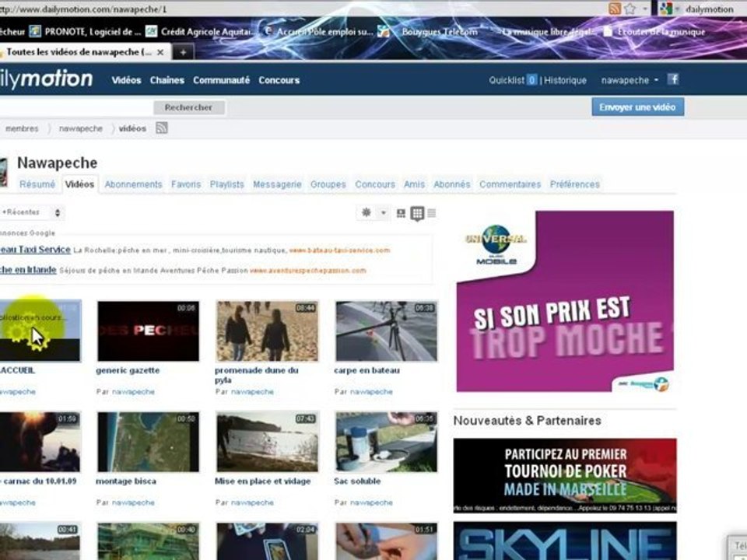747x560 pixels.
Task: Click Skyline partner banner
Action: pos(565,541)
